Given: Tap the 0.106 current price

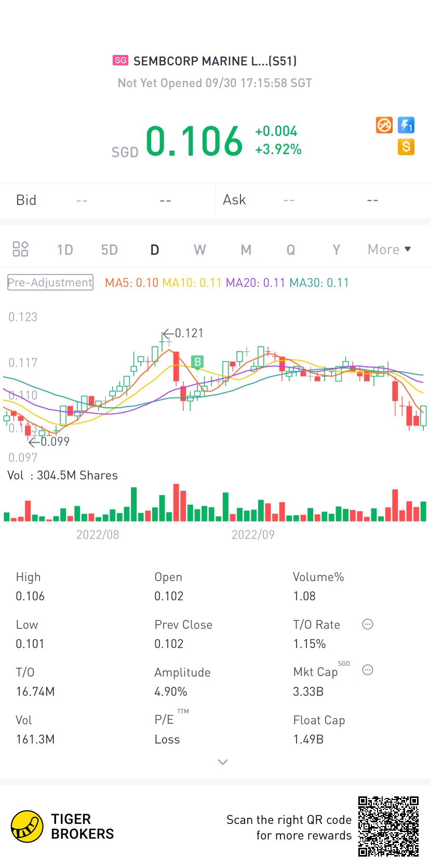Looking at the screenshot, I should pos(194,141).
